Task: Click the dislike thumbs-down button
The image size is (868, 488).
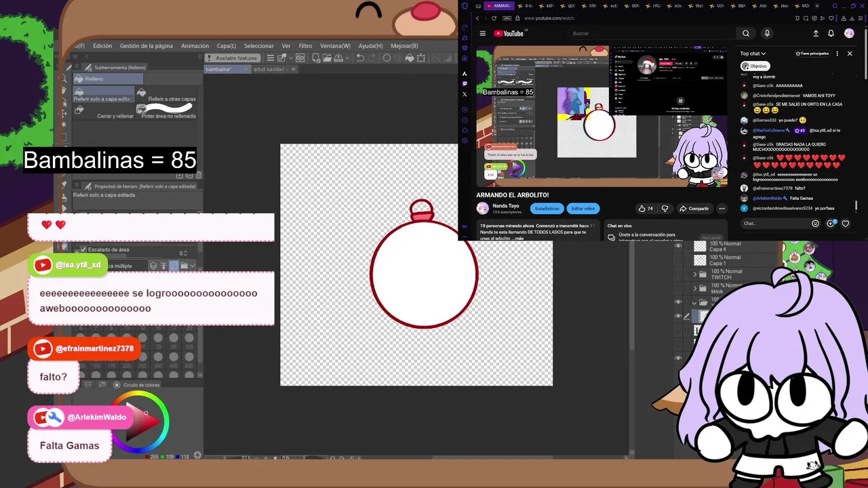Action: coord(665,208)
